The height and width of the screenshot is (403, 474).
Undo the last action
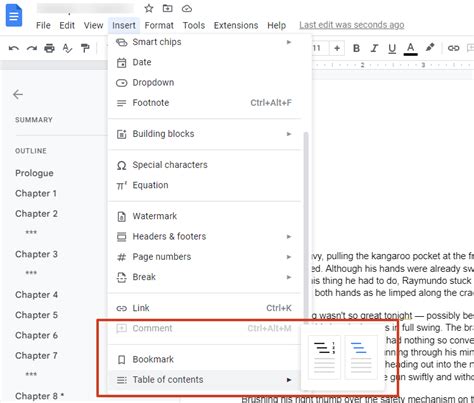(14, 49)
